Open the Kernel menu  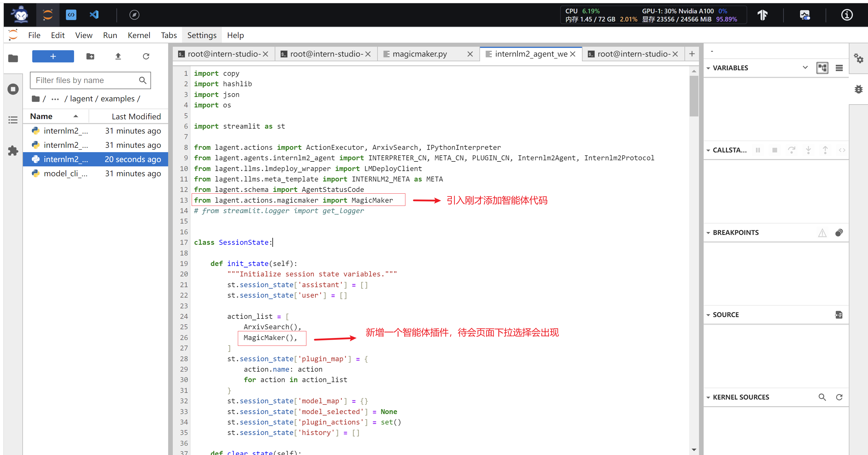[139, 35]
